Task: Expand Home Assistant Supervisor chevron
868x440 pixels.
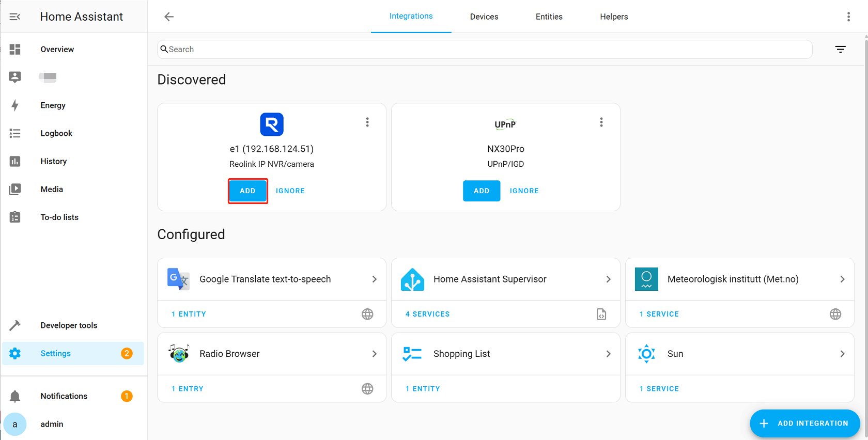Action: click(x=609, y=279)
